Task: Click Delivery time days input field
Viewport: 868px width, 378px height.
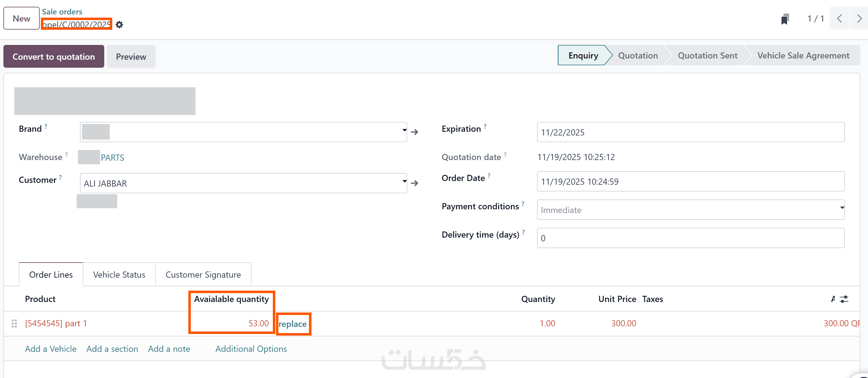Action: [690, 238]
